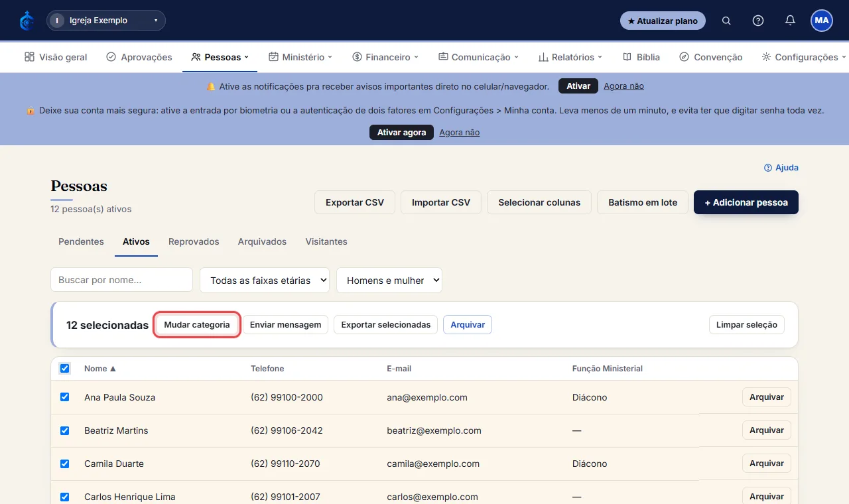Click the Ajuda help icon
This screenshot has height=504, width=849.
pyautogui.click(x=768, y=168)
